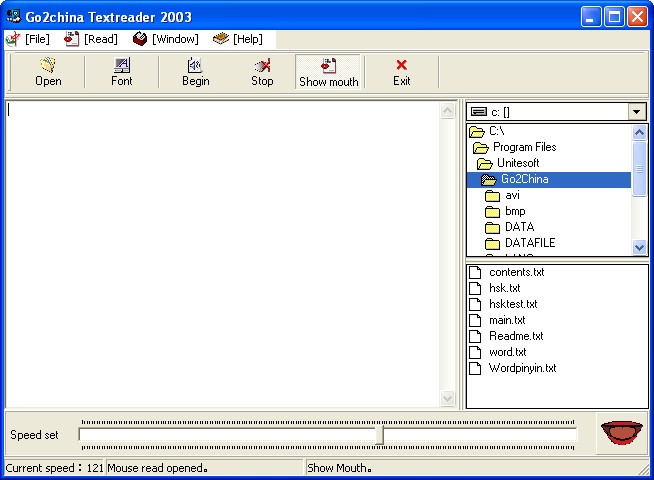The width and height of the screenshot is (654, 480).
Task: Select the Go2China folder
Action: tap(549, 179)
